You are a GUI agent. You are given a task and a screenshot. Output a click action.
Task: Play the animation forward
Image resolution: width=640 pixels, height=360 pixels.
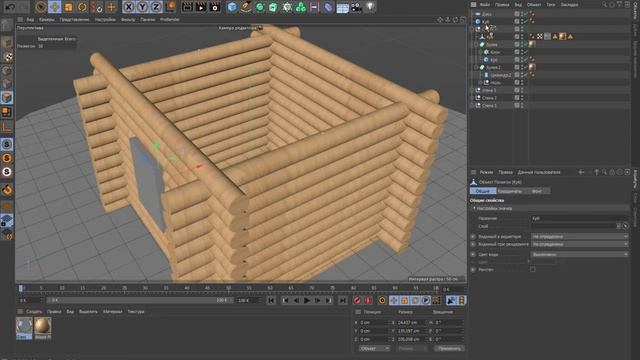click(x=307, y=300)
